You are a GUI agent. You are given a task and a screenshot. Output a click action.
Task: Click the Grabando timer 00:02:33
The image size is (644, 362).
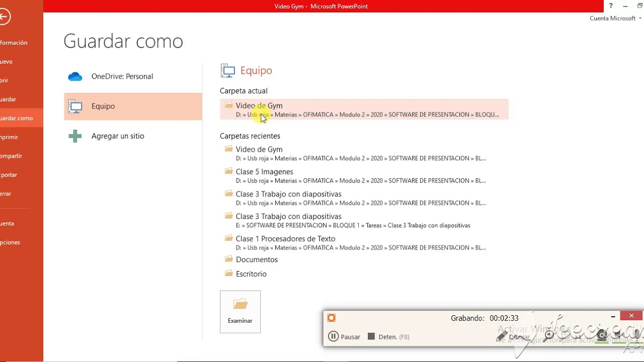click(x=485, y=318)
